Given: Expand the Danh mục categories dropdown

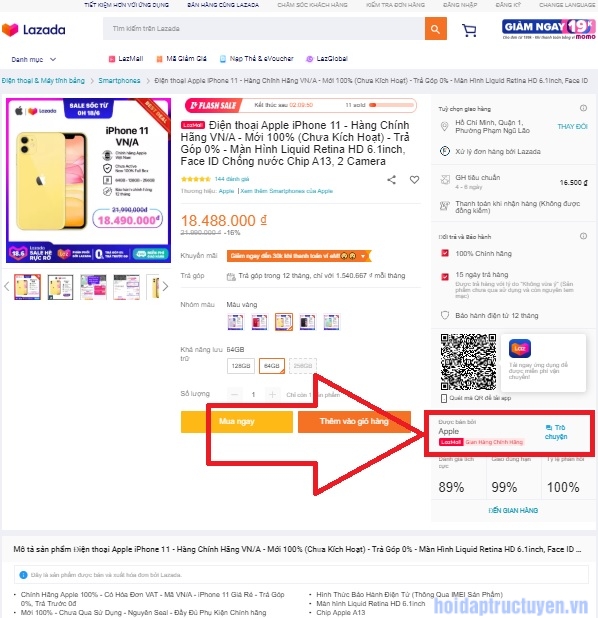Looking at the screenshot, I should [34, 60].
